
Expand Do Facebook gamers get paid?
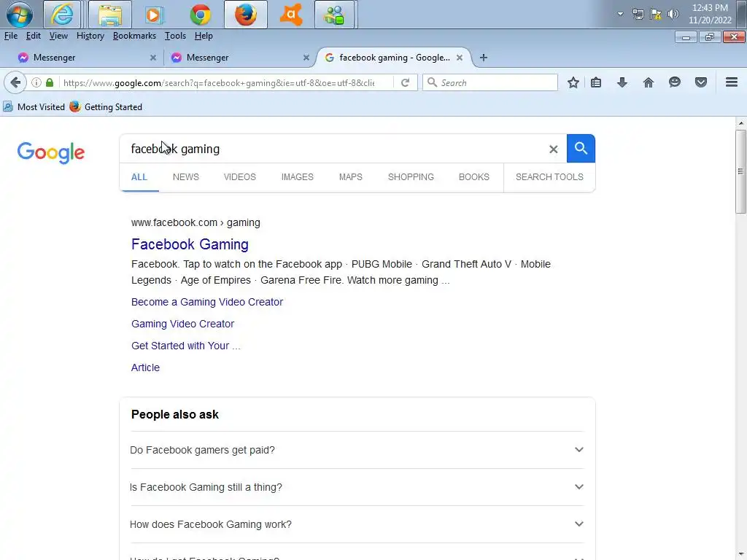tap(357, 450)
